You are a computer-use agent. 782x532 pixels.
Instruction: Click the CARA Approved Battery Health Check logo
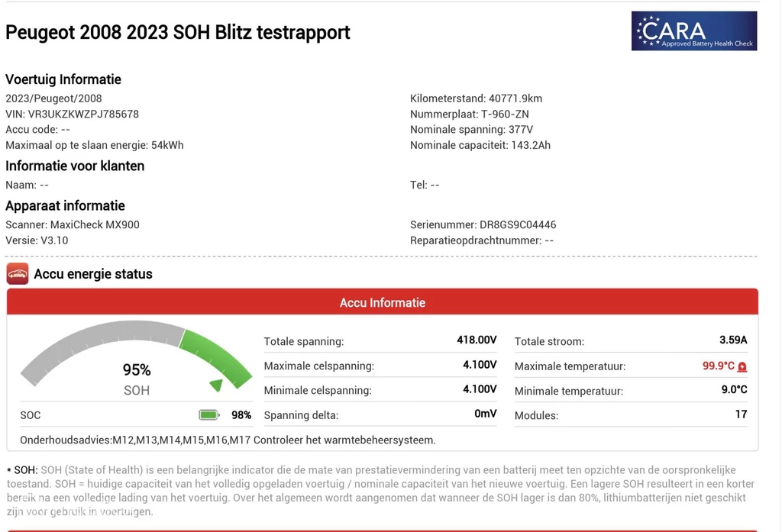693,31
